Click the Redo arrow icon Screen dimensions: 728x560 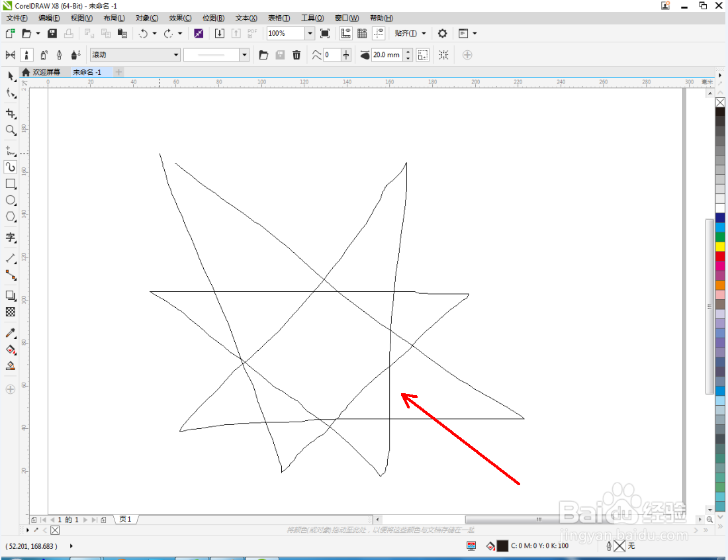tap(169, 34)
